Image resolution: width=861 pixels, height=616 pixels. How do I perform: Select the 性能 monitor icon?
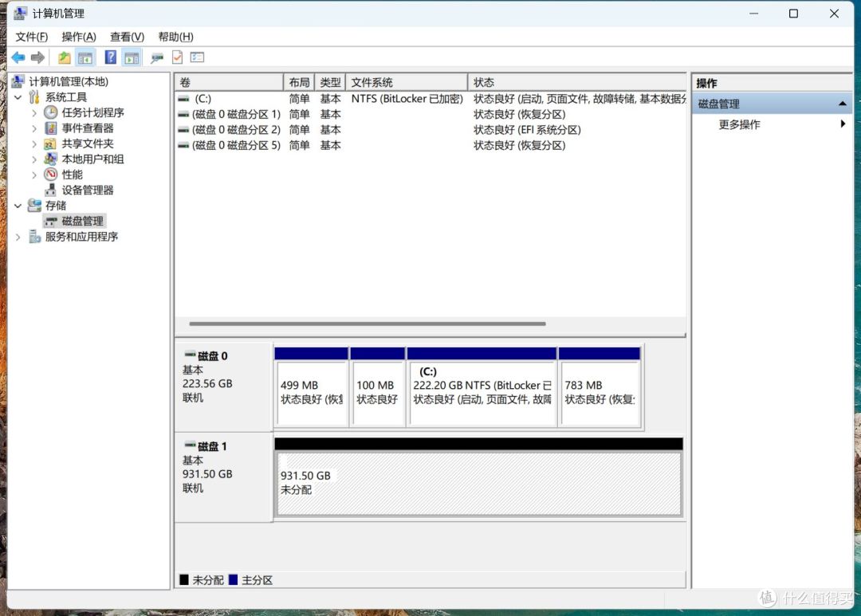pos(50,175)
